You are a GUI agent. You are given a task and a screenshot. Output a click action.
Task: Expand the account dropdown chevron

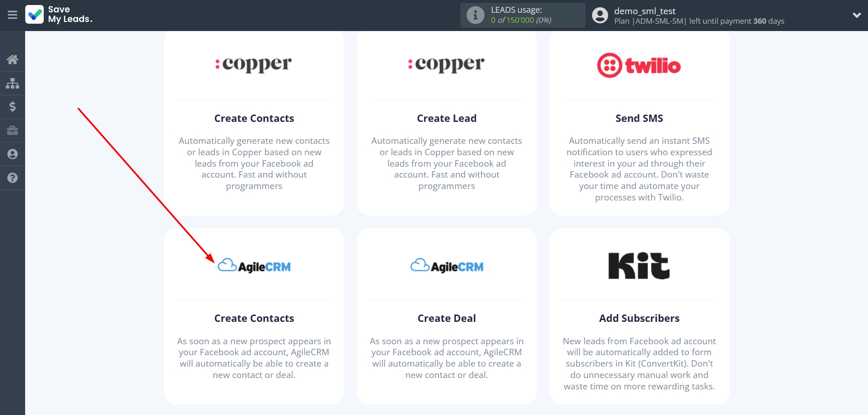[857, 15]
